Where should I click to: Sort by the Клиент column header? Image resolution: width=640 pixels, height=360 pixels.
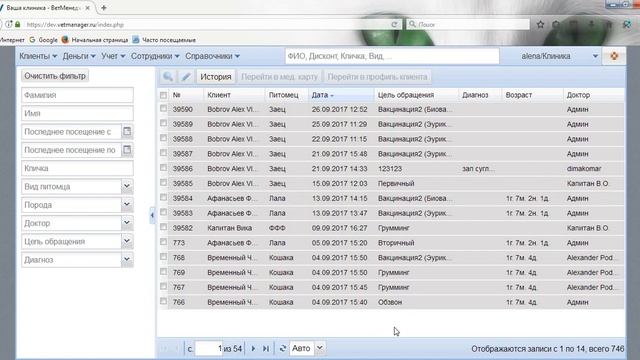(x=234, y=95)
